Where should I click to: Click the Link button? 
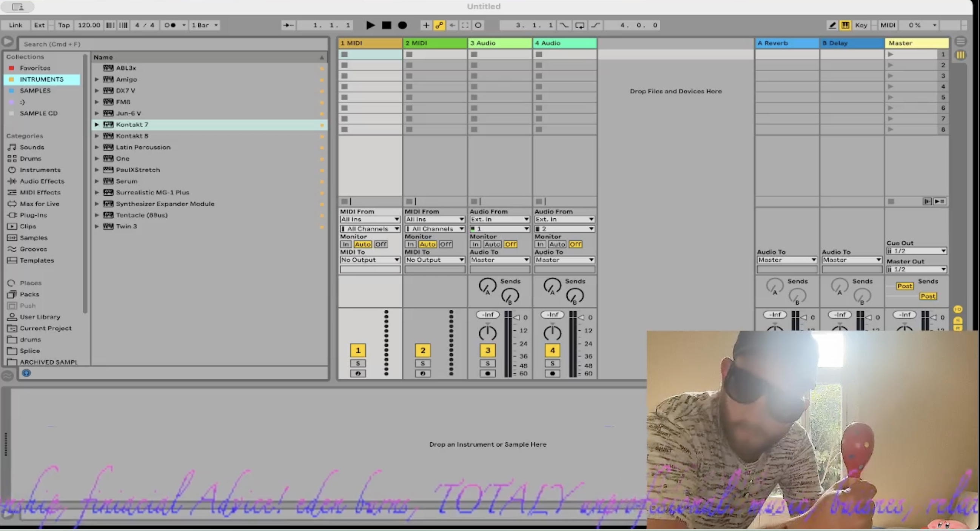(x=15, y=25)
